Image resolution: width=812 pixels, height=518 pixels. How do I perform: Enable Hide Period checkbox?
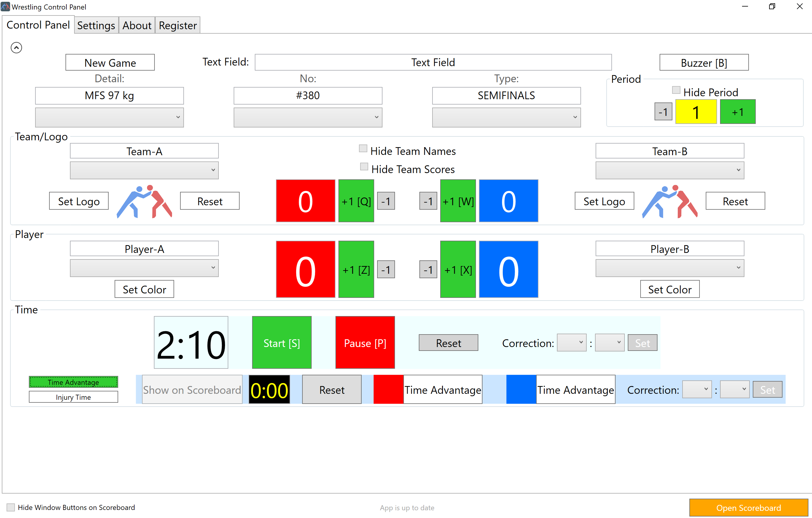(x=676, y=90)
